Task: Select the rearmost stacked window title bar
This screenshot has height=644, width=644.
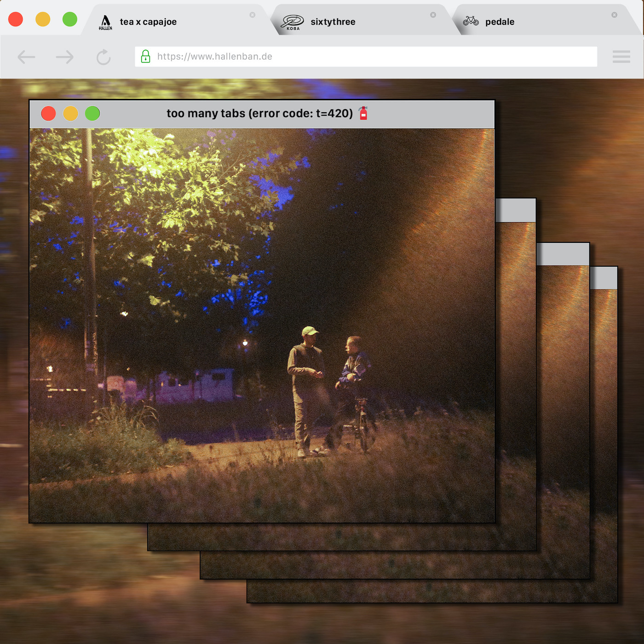Action: click(x=604, y=278)
